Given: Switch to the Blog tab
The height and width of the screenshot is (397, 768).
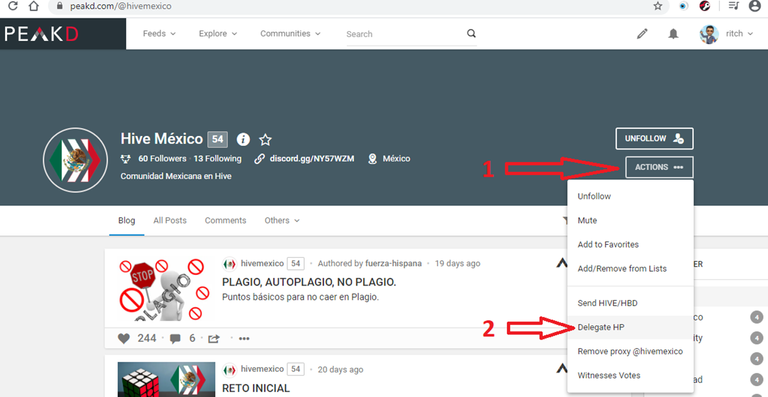Looking at the screenshot, I should pos(126,220).
